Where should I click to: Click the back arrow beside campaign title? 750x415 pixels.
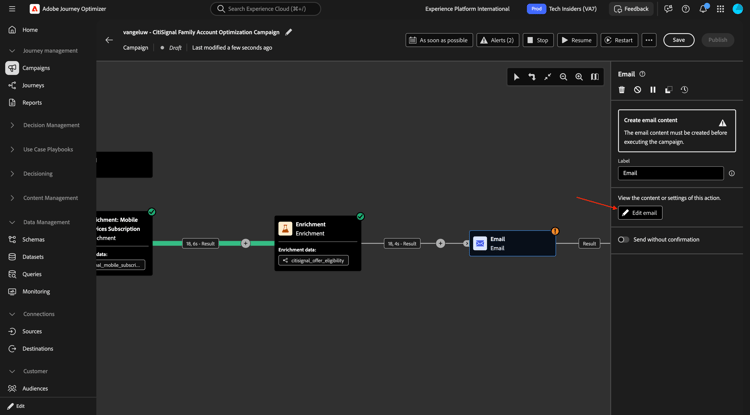(109, 40)
